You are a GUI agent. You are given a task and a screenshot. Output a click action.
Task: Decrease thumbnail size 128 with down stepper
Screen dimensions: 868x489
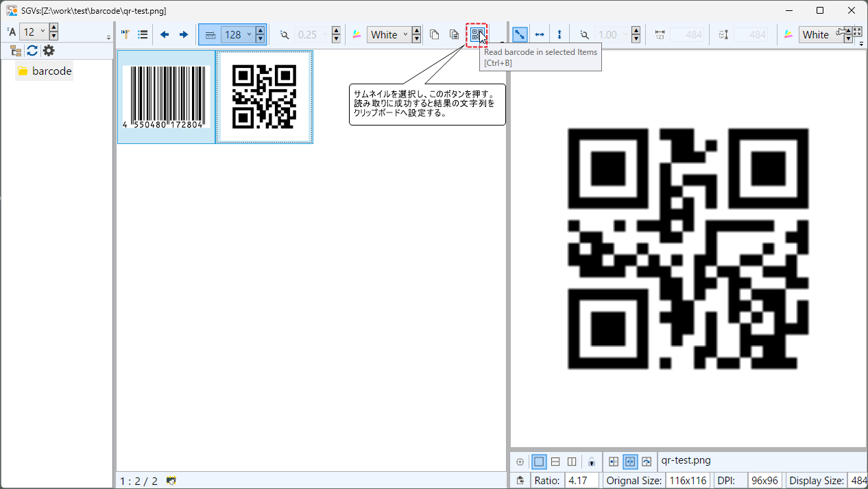coord(261,38)
